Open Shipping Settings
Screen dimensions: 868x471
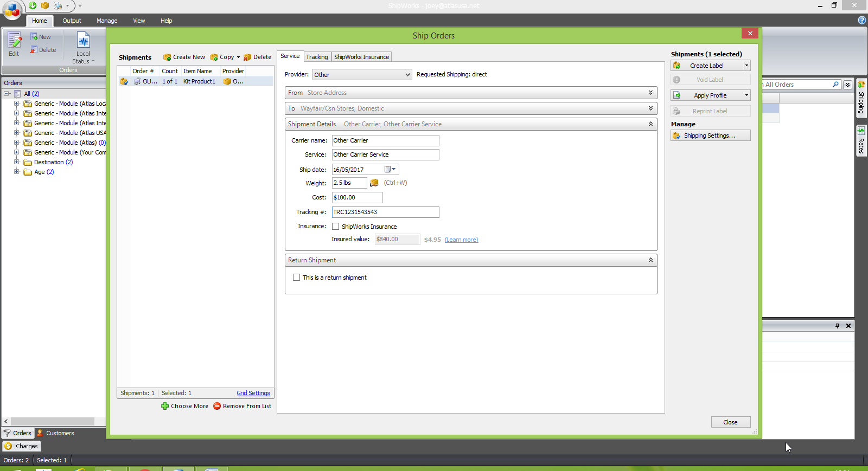[x=711, y=136]
